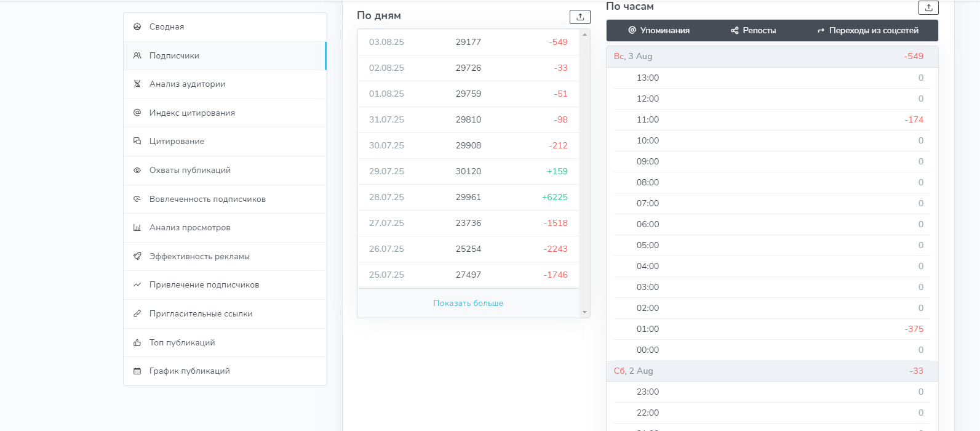The width and height of the screenshot is (980, 431).
Task: Export the По дням table
Action: [580, 17]
